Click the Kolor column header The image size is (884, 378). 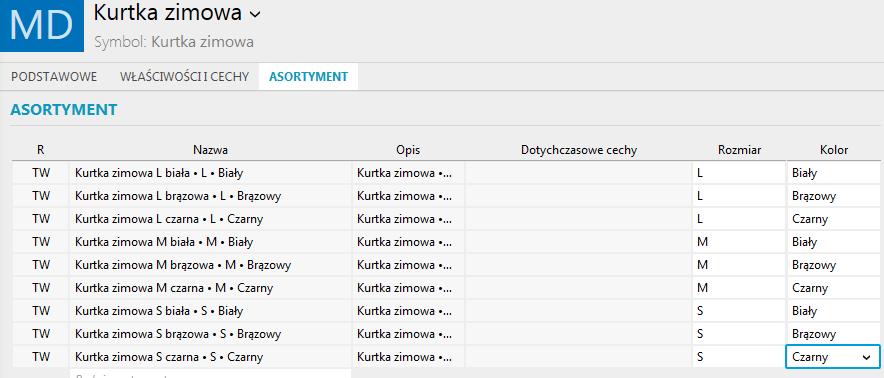(x=834, y=150)
